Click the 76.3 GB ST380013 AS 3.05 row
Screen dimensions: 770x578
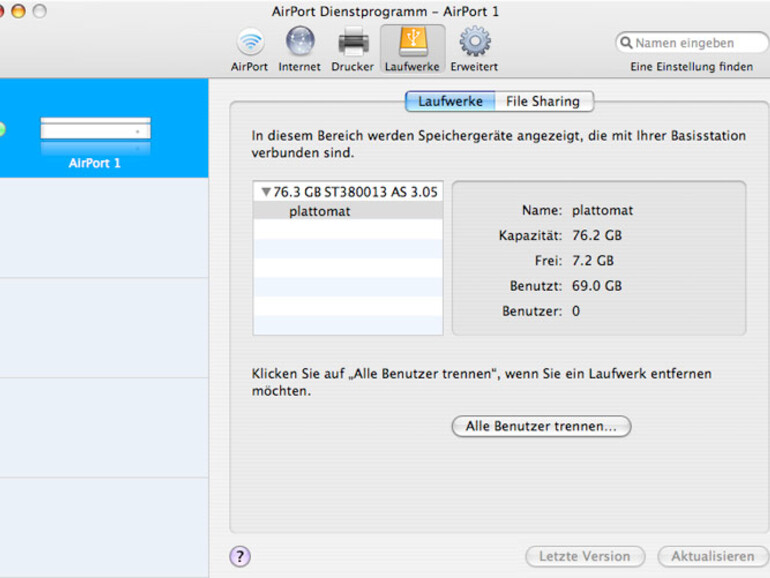(348, 192)
